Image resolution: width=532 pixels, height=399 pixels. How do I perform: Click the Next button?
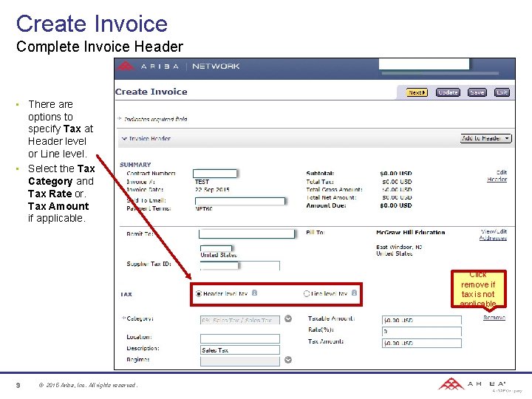pos(417,92)
